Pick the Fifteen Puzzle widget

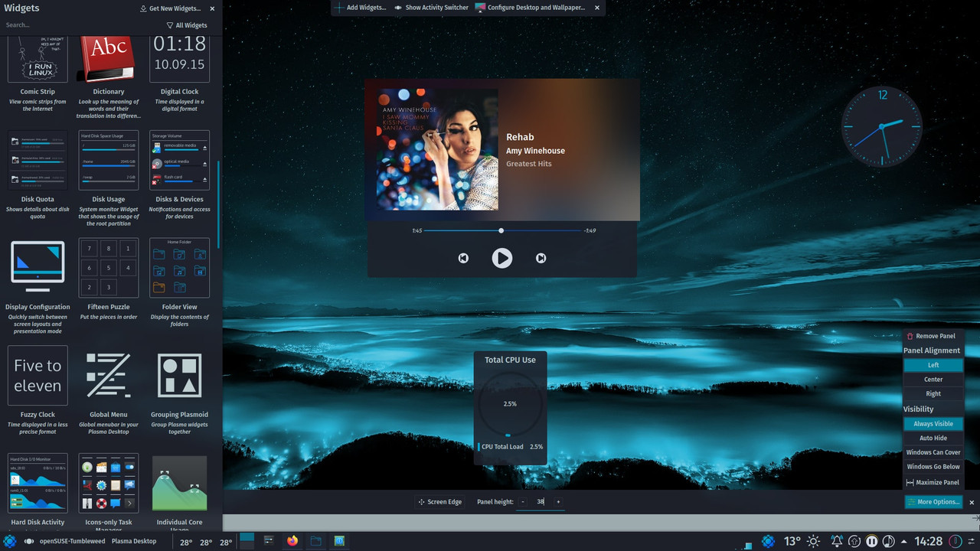coord(108,279)
